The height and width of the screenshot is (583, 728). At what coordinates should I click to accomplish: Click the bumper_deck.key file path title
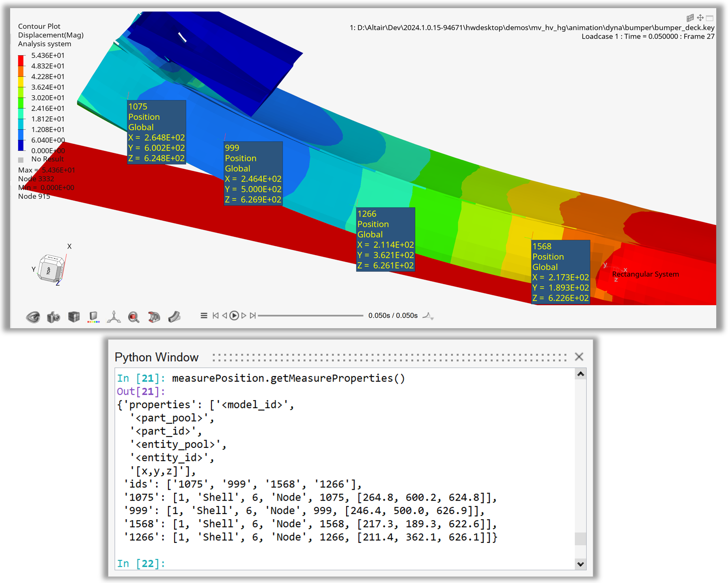pyautogui.click(x=532, y=28)
